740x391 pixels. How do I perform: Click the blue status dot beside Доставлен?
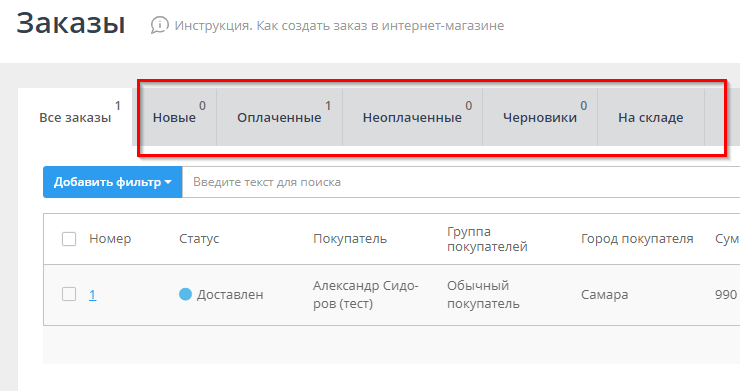click(185, 294)
